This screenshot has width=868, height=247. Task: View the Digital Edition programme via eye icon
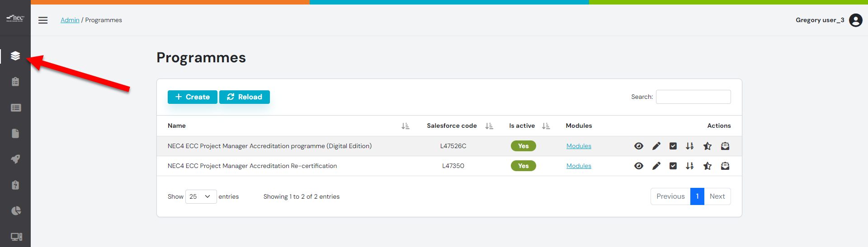tap(638, 146)
